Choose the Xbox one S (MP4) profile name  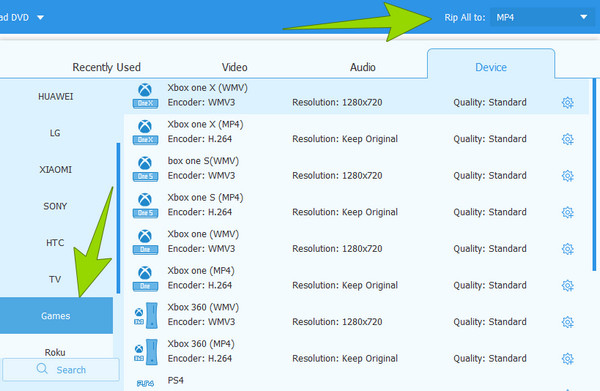205,198
